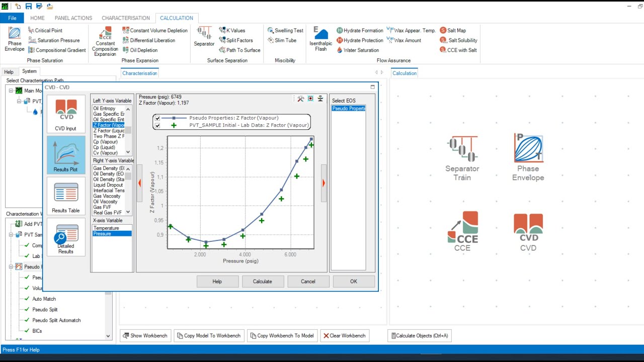The image size is (644, 362).
Task: Open the File menu
Action: point(12,18)
